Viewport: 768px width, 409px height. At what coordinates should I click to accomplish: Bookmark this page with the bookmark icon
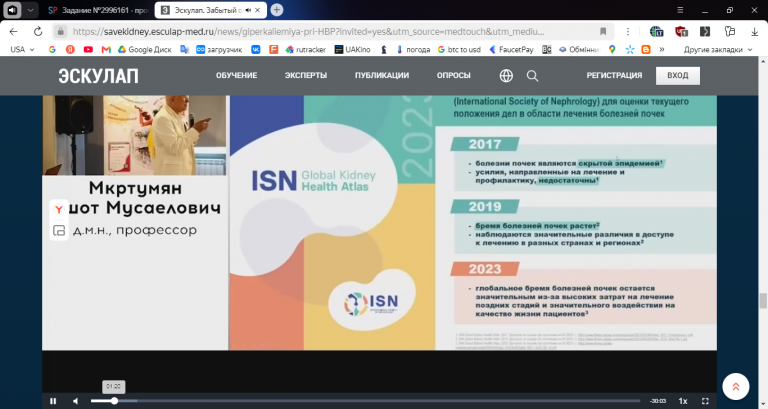click(x=603, y=31)
